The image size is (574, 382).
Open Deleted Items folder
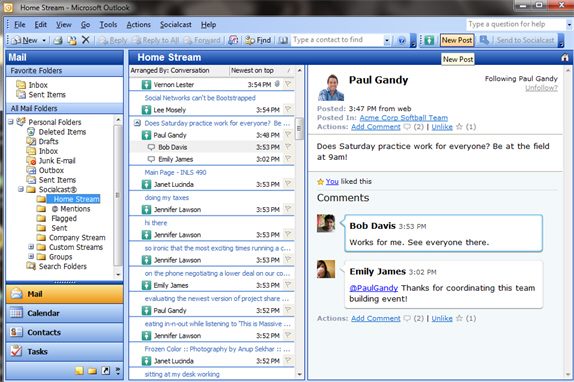tap(62, 132)
